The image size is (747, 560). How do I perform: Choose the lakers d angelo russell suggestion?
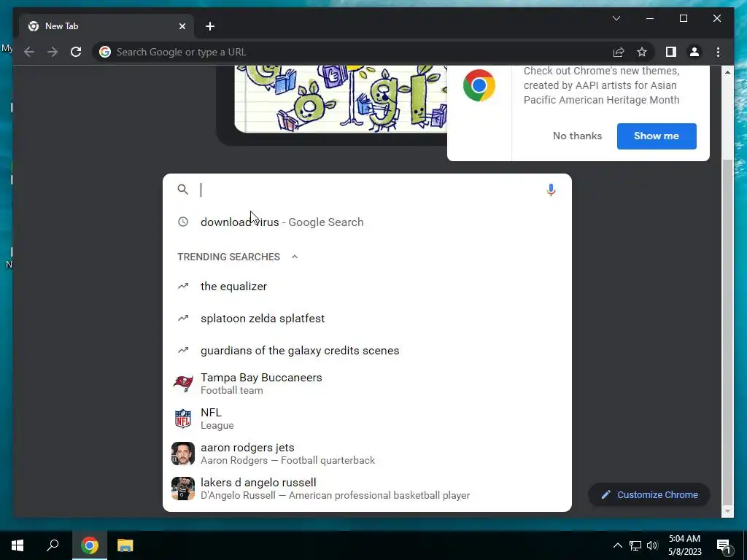367,489
